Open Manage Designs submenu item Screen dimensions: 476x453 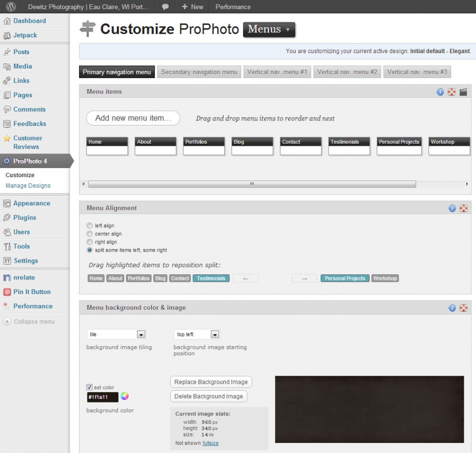(28, 186)
